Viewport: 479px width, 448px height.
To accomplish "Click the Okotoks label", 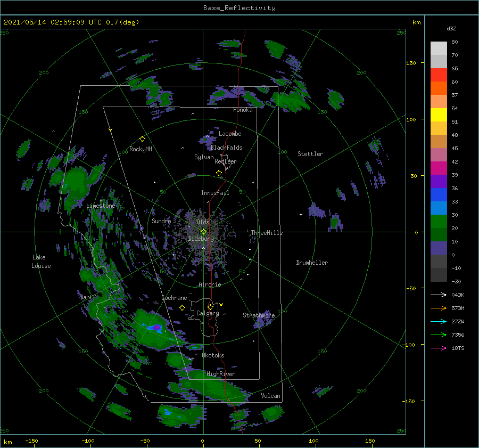I will click(213, 355).
